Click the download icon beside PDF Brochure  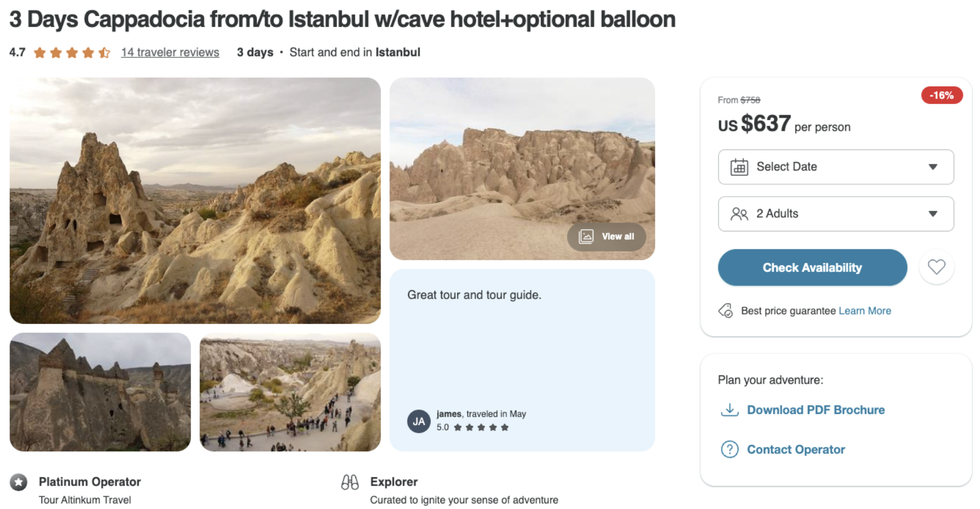[x=729, y=410]
